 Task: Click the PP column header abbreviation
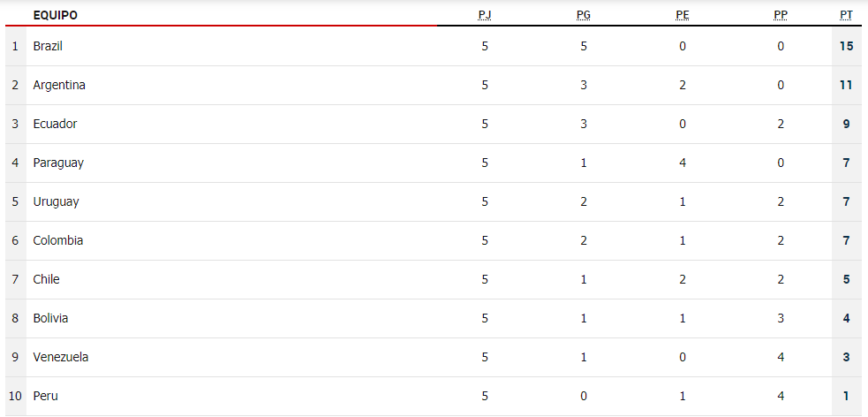781,16
